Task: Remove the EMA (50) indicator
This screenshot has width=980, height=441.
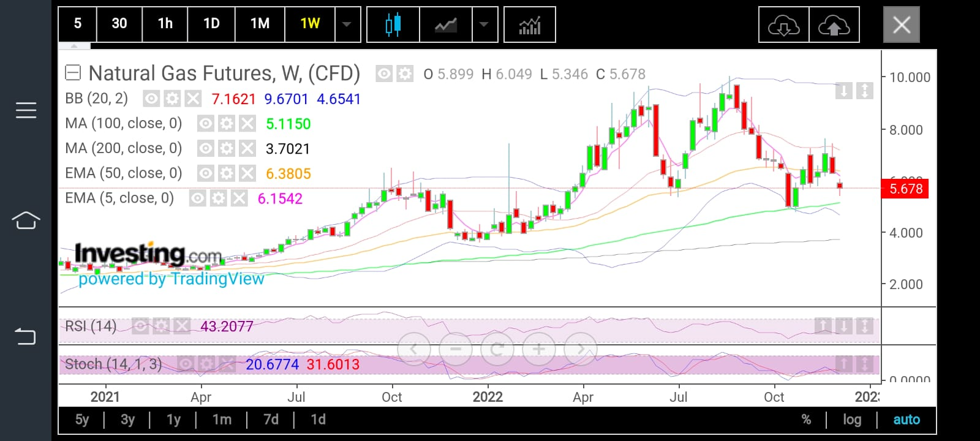Action: point(247,173)
